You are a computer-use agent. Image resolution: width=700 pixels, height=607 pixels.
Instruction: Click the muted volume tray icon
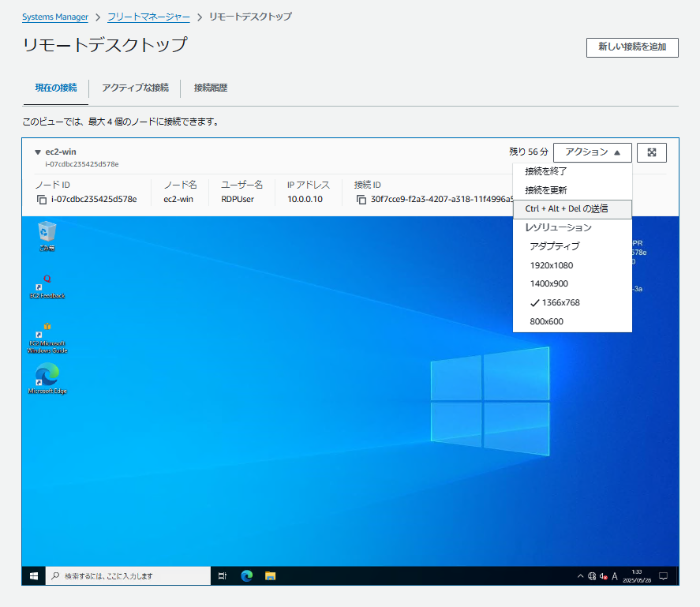coord(604,576)
